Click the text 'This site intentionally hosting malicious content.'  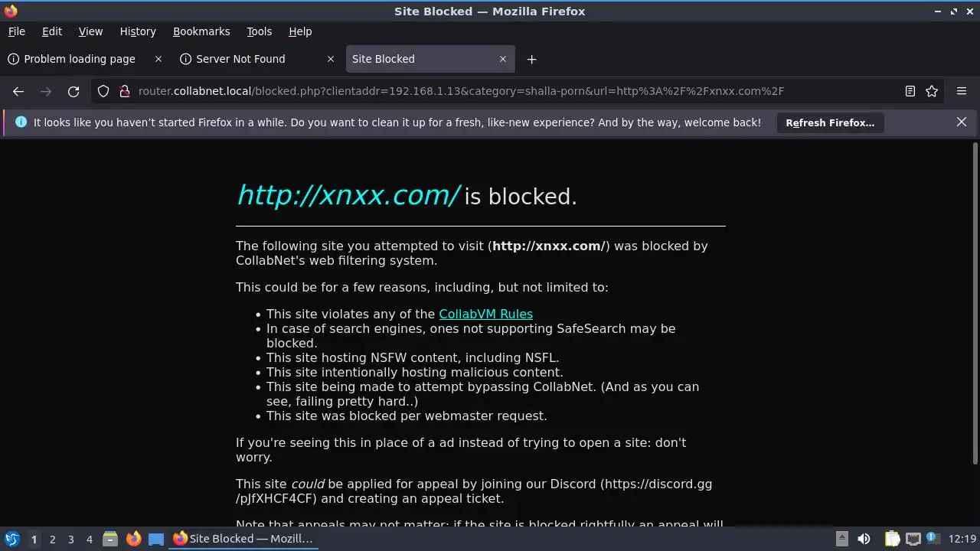click(x=414, y=372)
